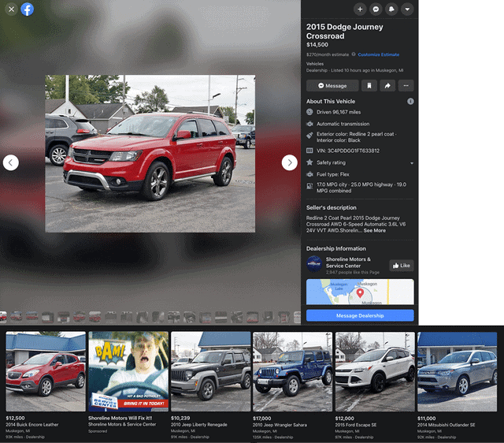Image resolution: width=504 pixels, height=443 pixels.
Task: Click Shoreline Motors & Service Center ad subtitle
Action: pyautogui.click(x=122, y=424)
